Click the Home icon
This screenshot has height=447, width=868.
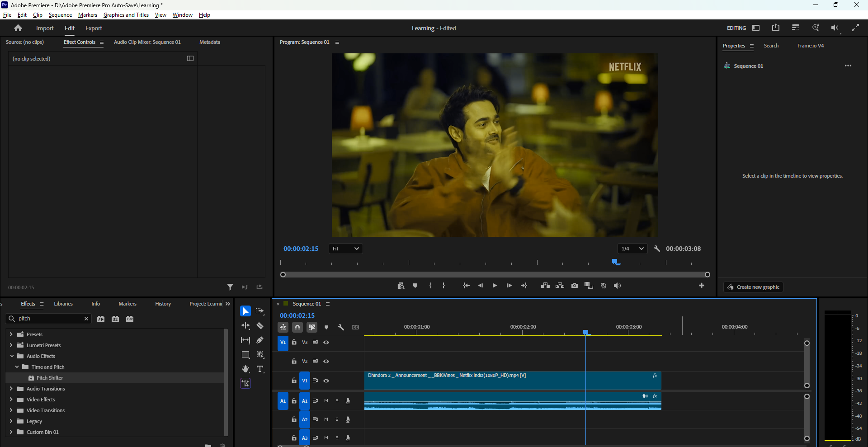(18, 28)
